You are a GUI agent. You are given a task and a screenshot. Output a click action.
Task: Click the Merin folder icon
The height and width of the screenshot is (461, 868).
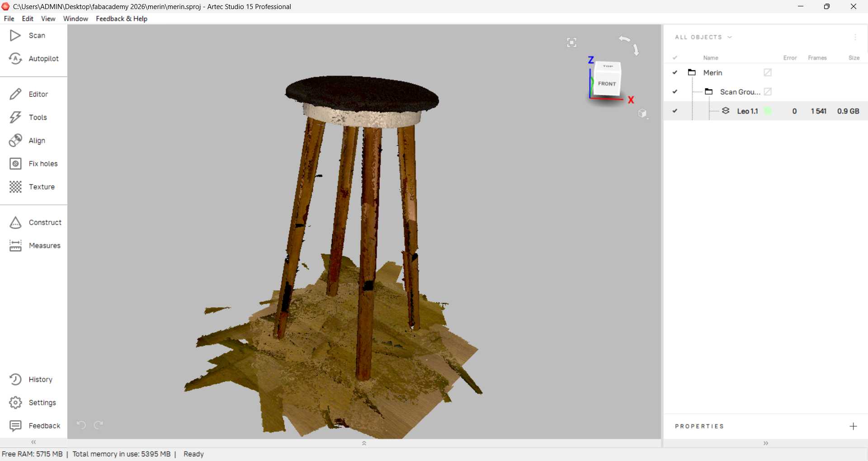pos(692,72)
